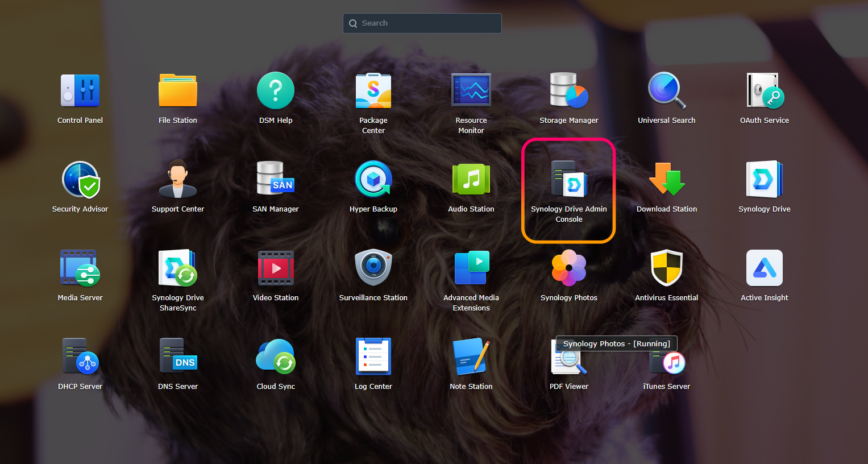The width and height of the screenshot is (868, 464).
Task: Open Synology Drive Admin Console
Action: point(569,180)
